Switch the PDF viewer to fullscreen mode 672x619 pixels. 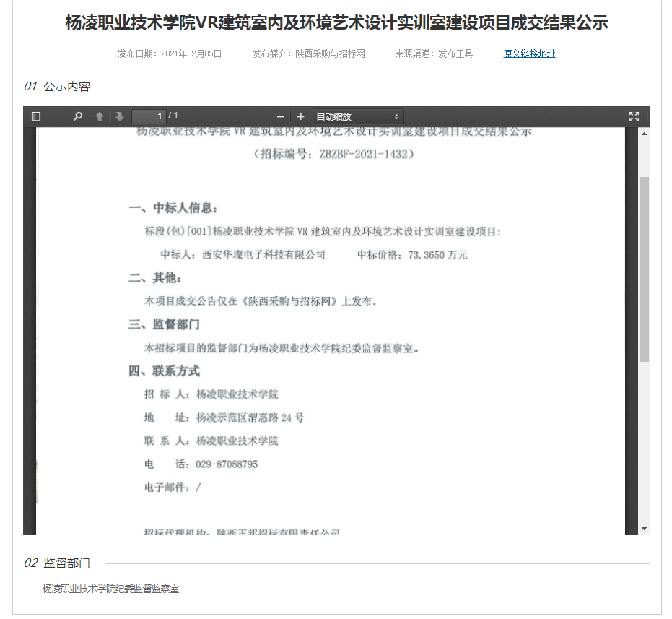pos(634,117)
